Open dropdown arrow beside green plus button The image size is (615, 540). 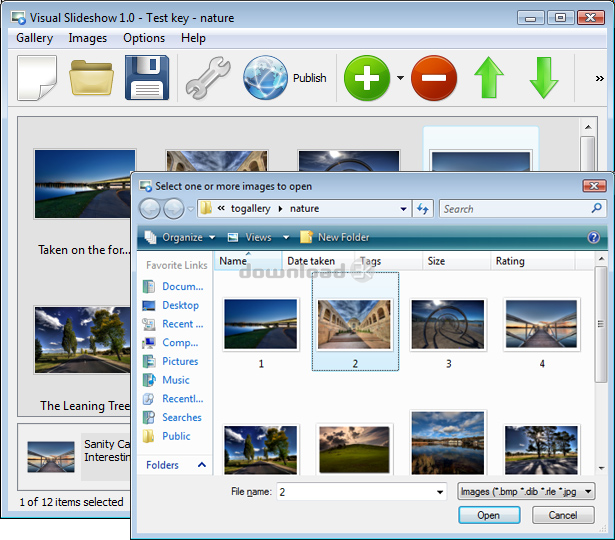pos(400,78)
